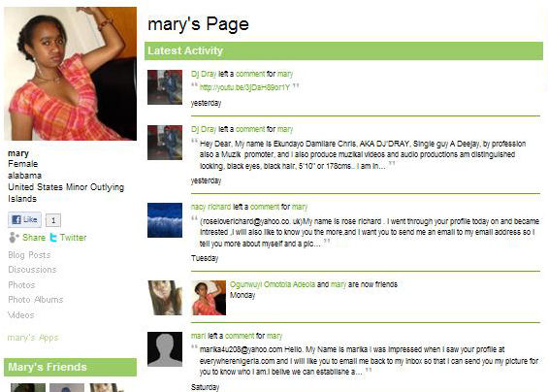Click the Facebook like count box
This screenshot has height=392, width=548.
click(x=53, y=220)
